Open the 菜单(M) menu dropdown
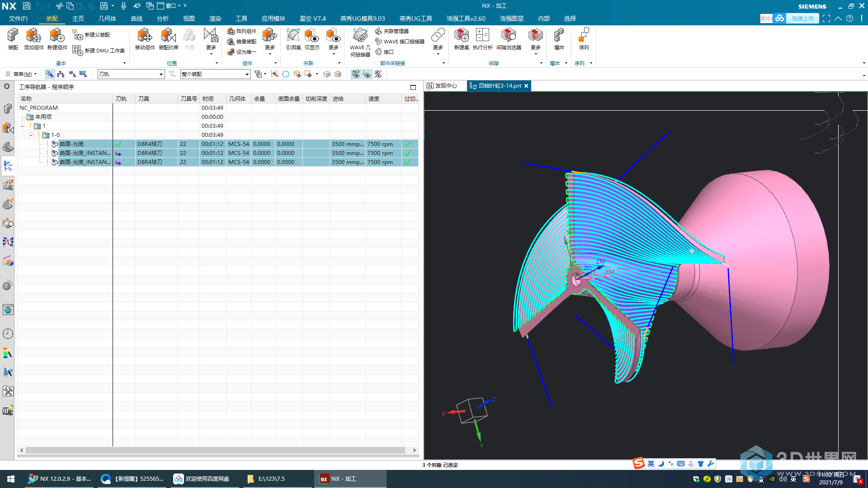This screenshot has width=868, height=488. tap(21, 74)
